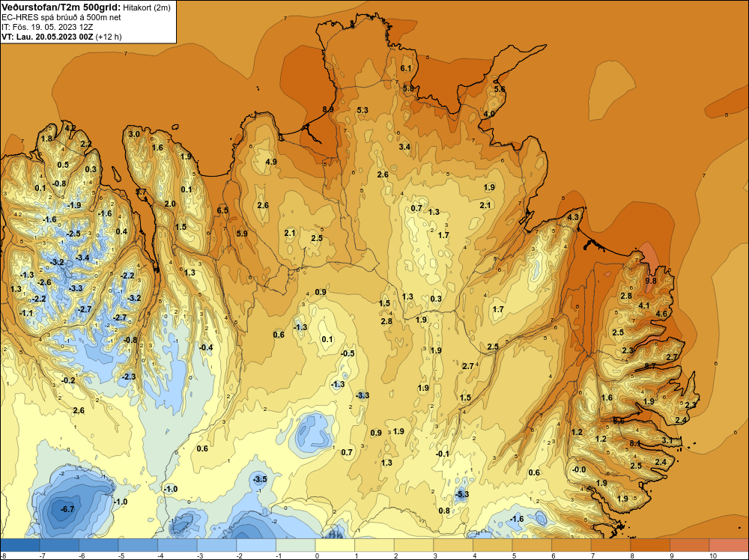749x560 pixels.
Task: Select the line 'EC-HRES spá brúuð á 500m net'
Action: [x=61, y=17]
